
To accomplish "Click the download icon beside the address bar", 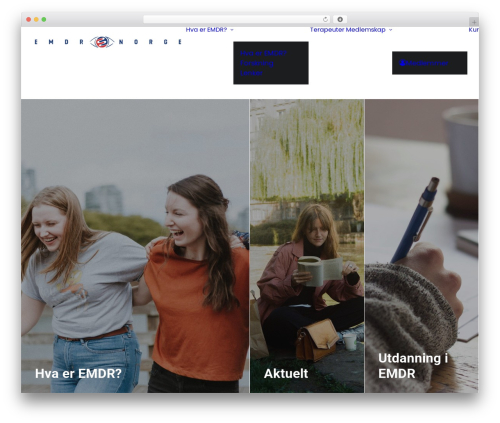I will (x=340, y=19).
